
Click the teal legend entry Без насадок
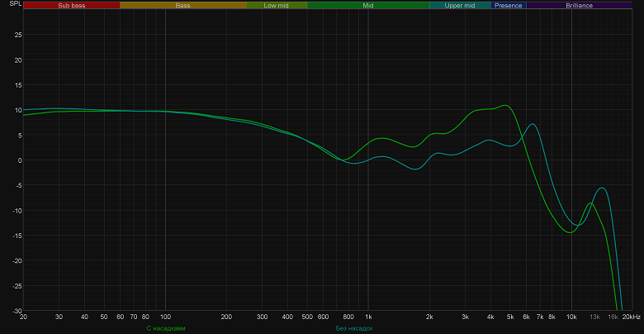[354, 328]
